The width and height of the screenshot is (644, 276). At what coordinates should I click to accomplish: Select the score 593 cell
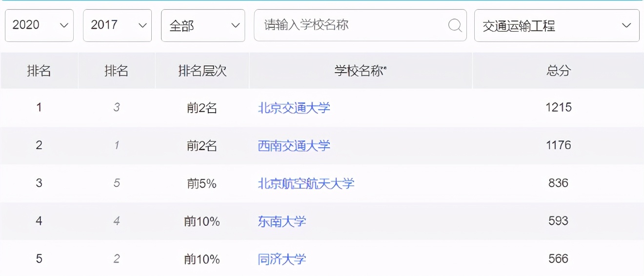click(558, 221)
